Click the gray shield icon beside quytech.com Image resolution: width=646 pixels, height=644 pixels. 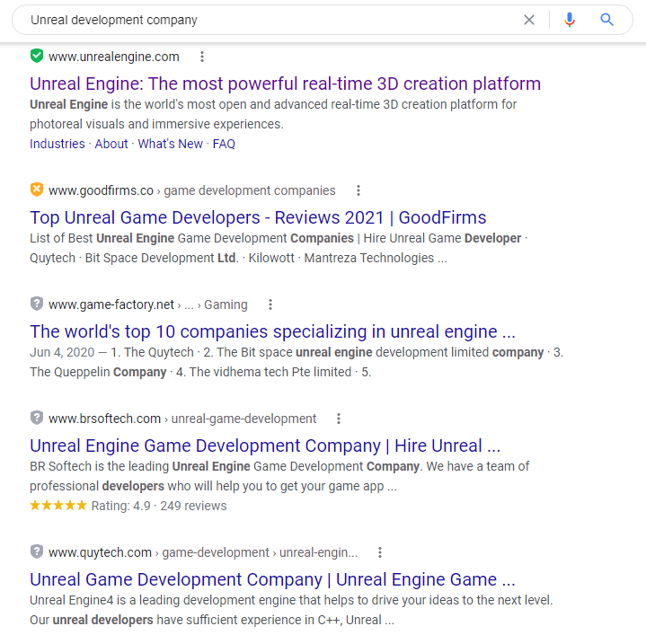[x=37, y=551]
